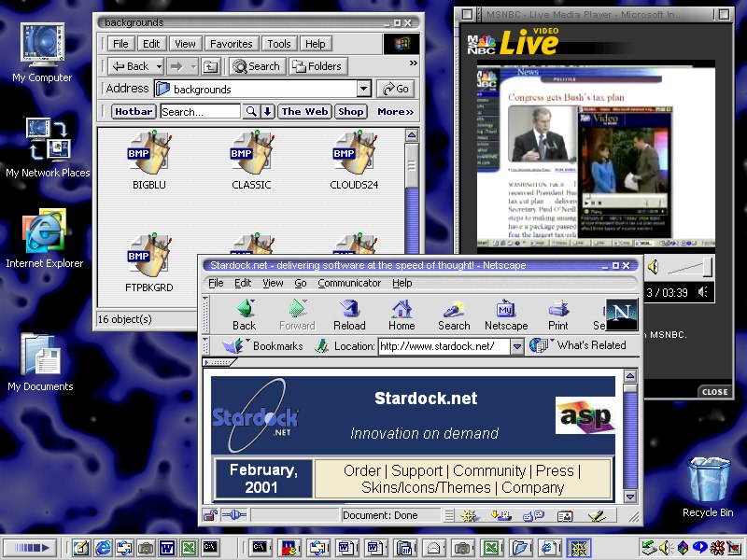
Task: Follow the Support link on Stardock.net
Action: pos(416,470)
